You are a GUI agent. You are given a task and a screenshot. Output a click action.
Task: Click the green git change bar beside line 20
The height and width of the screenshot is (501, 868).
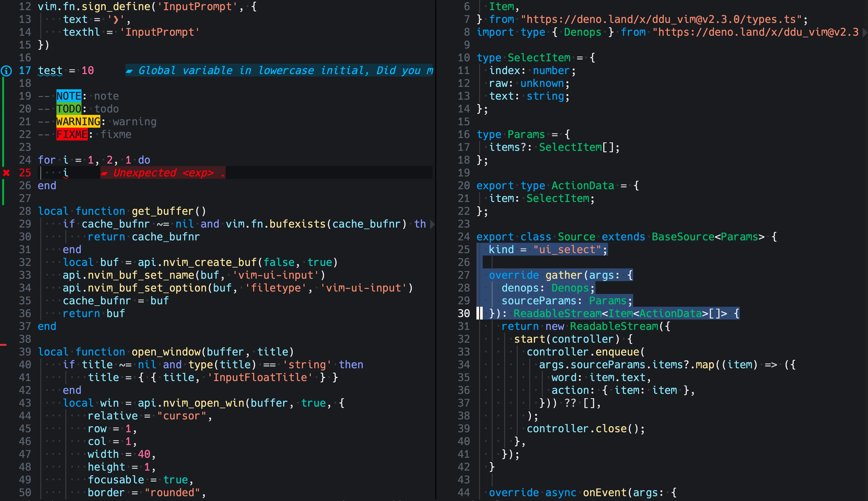click(x=3, y=109)
